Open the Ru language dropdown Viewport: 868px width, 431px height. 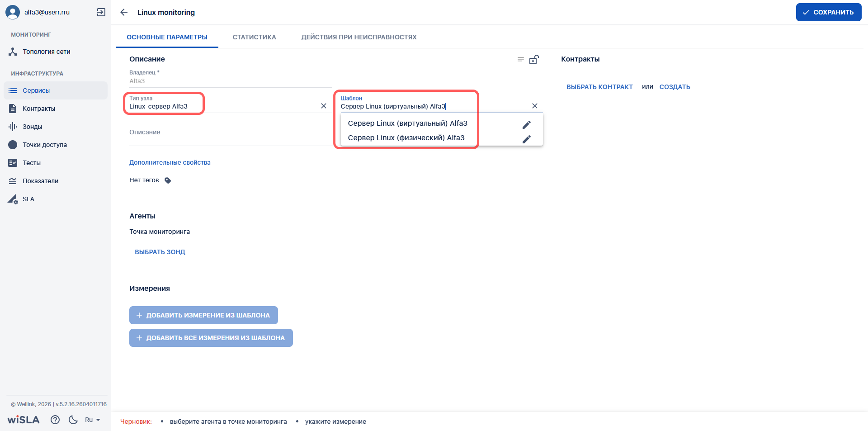(x=92, y=420)
